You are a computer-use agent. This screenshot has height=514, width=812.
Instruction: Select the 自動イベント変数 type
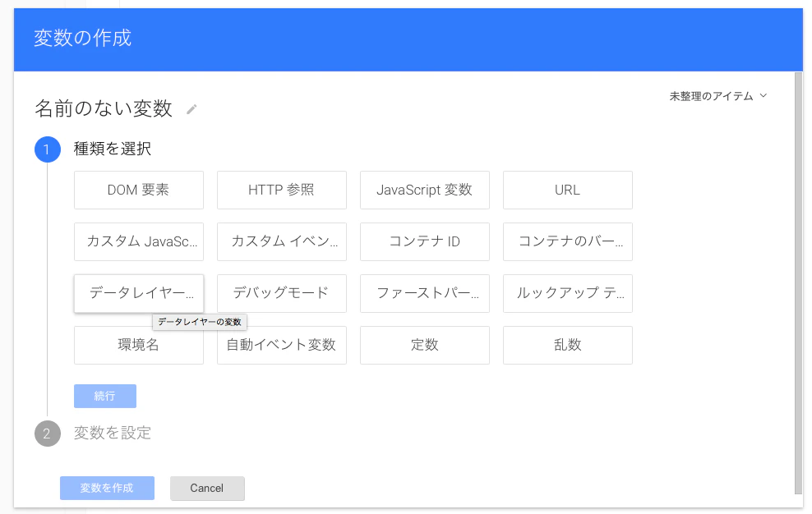[282, 345]
